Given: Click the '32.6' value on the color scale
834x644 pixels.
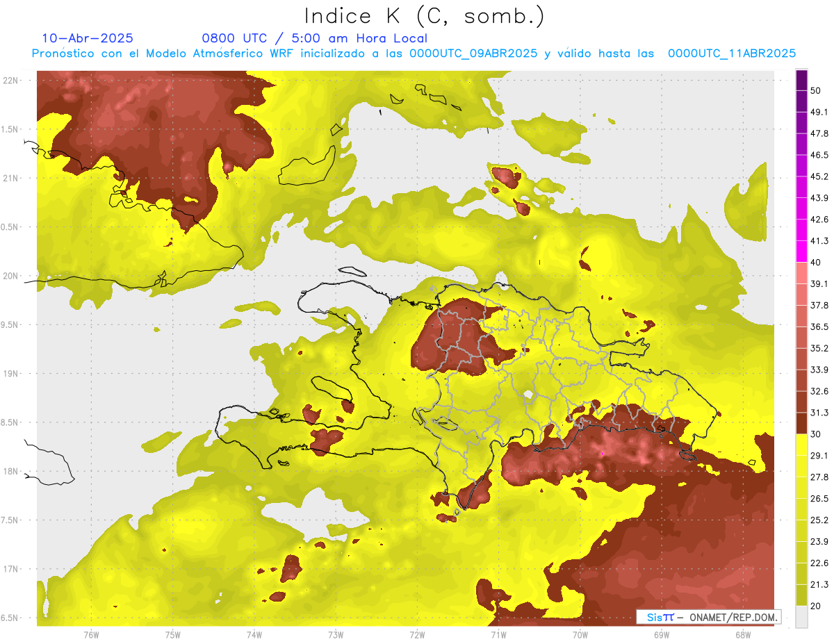Looking at the screenshot, I should pyautogui.click(x=820, y=391).
